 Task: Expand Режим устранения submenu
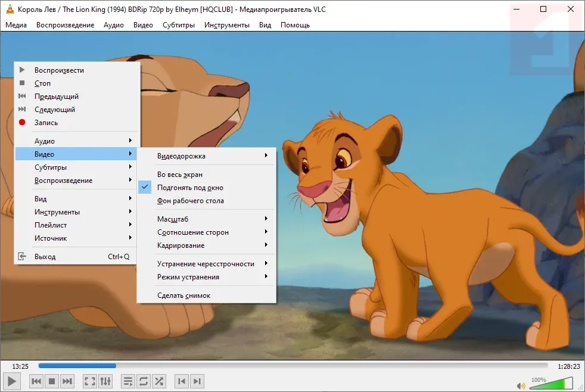[206, 277]
